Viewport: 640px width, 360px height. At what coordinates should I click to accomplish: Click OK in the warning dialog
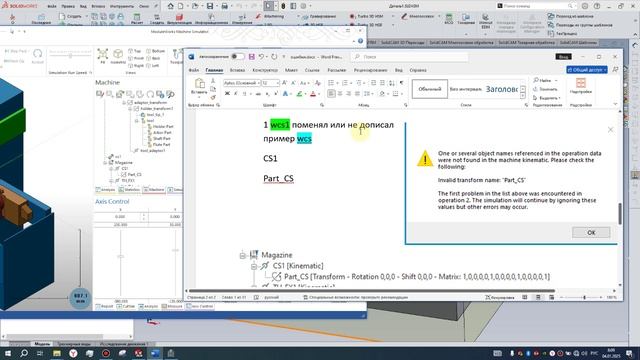point(591,232)
